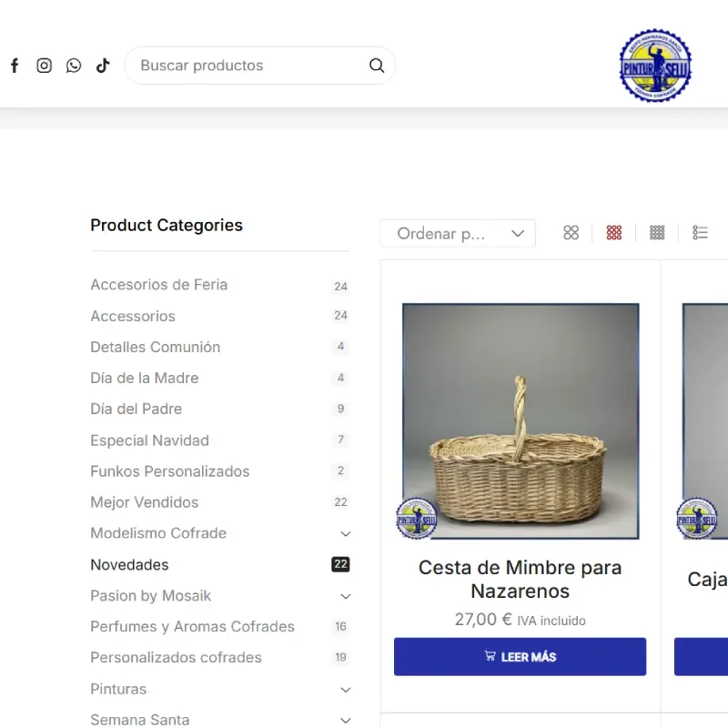Click the search magnifying glass icon

point(376,65)
